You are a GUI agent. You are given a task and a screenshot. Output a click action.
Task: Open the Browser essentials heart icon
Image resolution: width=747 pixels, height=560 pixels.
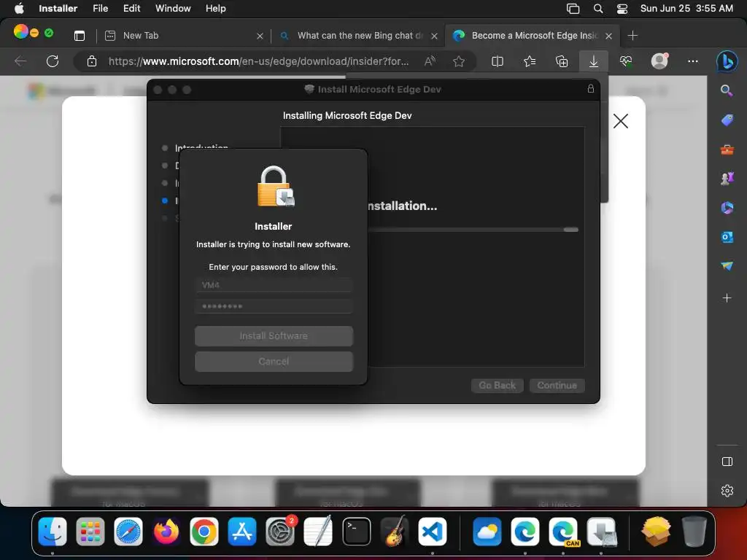pos(626,61)
